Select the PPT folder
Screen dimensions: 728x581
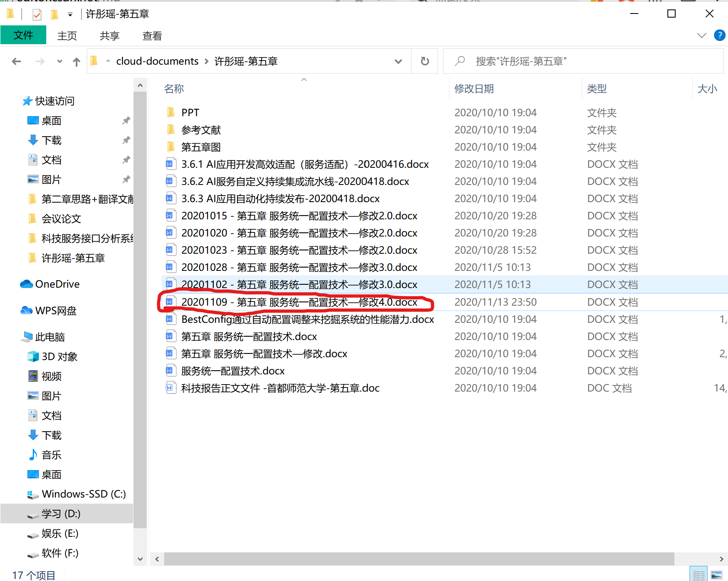click(x=190, y=113)
